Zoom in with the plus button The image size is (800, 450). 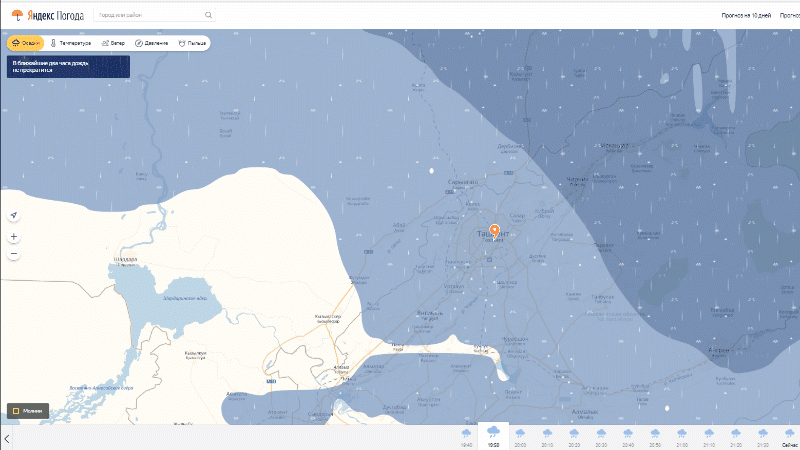point(14,237)
